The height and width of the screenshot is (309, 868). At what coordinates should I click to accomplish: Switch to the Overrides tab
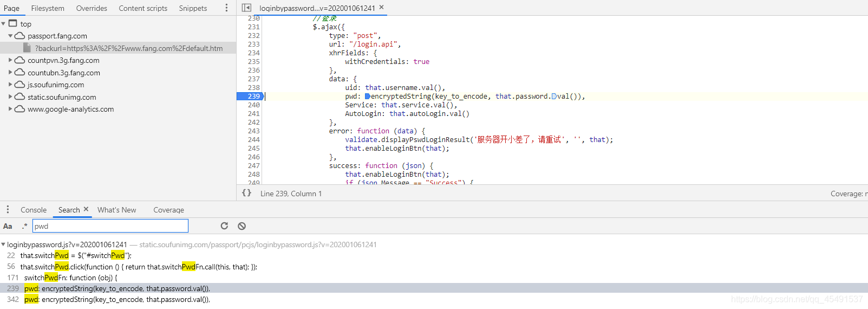[92, 8]
